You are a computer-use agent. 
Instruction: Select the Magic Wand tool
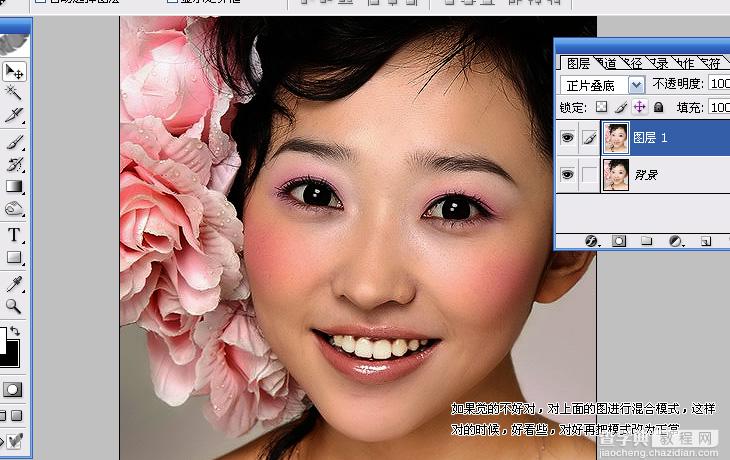13,92
